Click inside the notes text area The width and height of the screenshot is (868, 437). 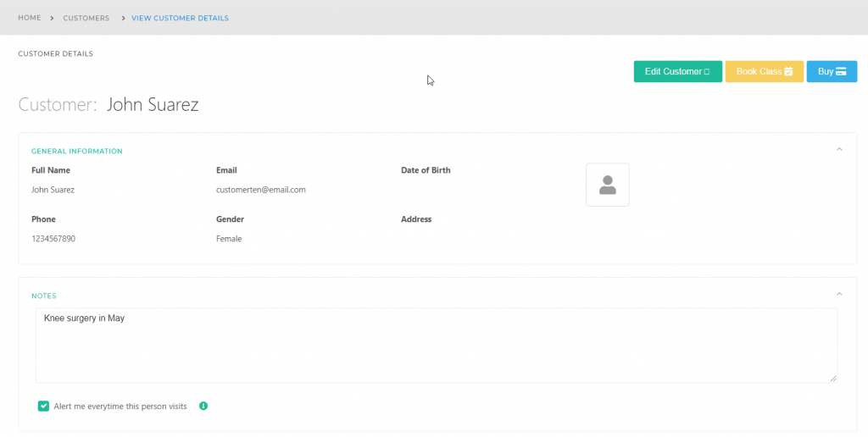click(437, 346)
